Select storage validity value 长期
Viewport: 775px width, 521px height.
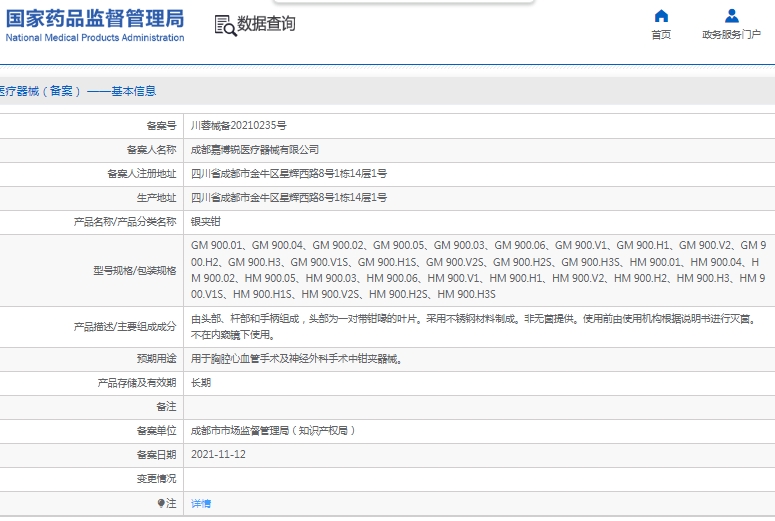pos(201,383)
